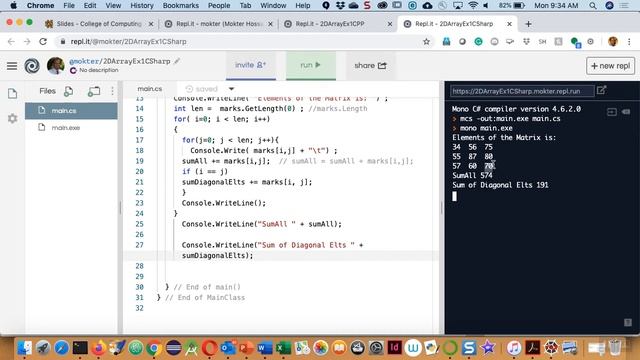This screenshot has width=640, height=360.
Task: Run the program
Action: pos(311,65)
